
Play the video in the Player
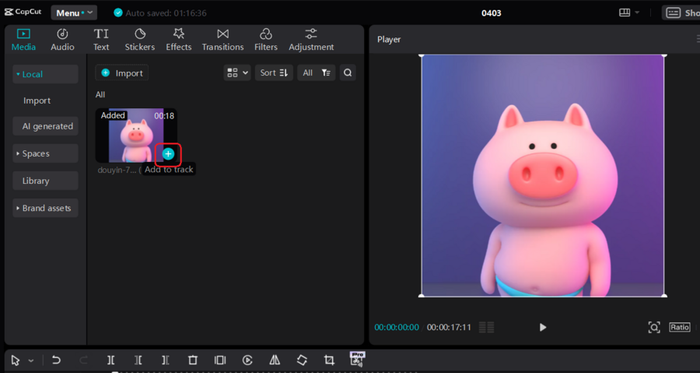pos(542,327)
